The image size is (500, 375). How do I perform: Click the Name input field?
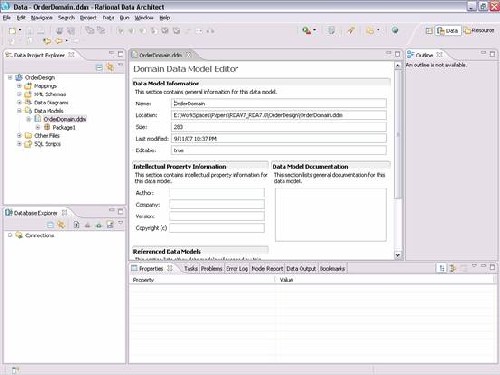(279, 103)
